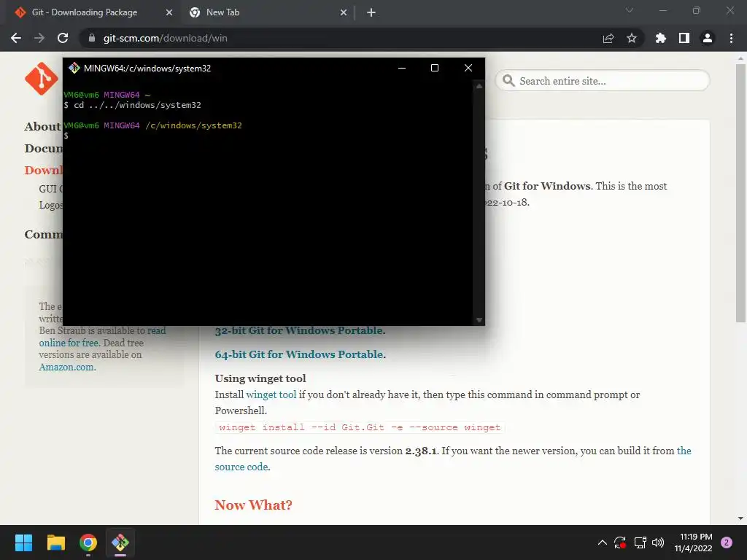The height and width of the screenshot is (560, 747).
Task: Open the About navigation link
Action: pyautogui.click(x=42, y=126)
